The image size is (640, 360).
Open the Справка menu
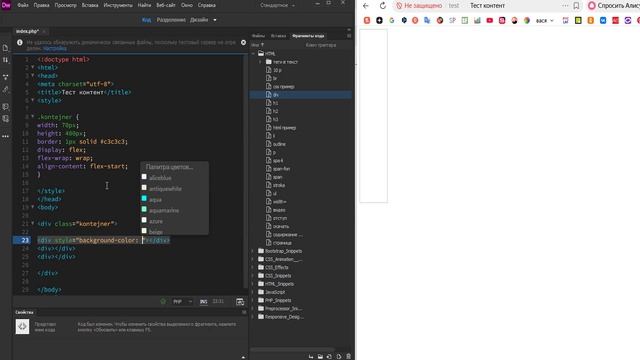pyautogui.click(x=207, y=5)
